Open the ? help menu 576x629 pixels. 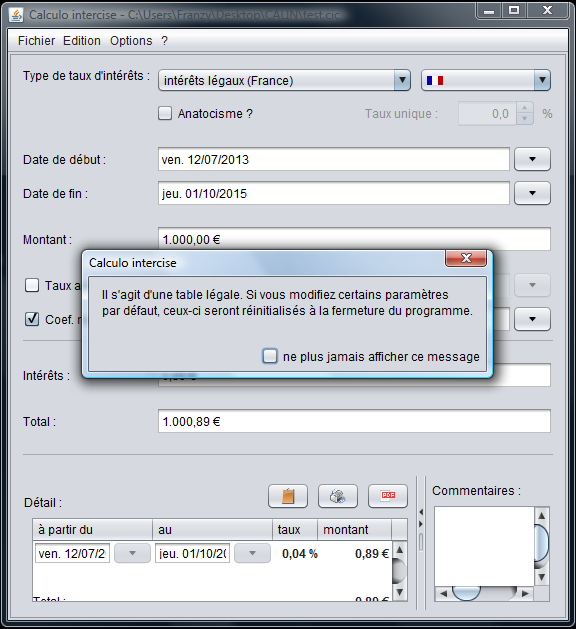[164, 41]
